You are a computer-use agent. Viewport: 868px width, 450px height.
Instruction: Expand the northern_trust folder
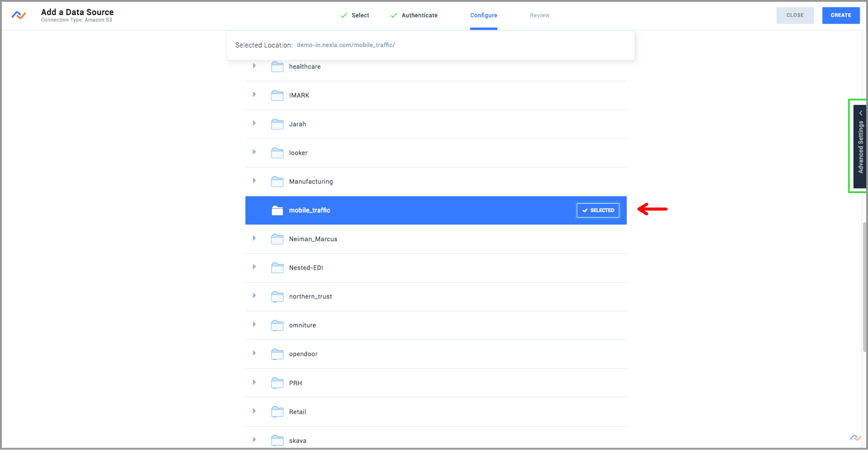(x=254, y=295)
